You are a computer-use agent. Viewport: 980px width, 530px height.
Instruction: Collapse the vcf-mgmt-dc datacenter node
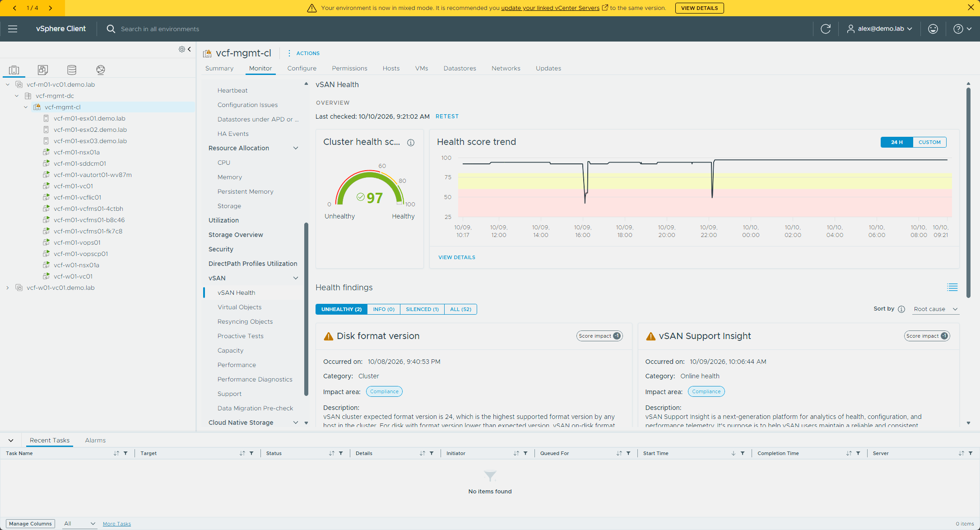pyautogui.click(x=17, y=96)
